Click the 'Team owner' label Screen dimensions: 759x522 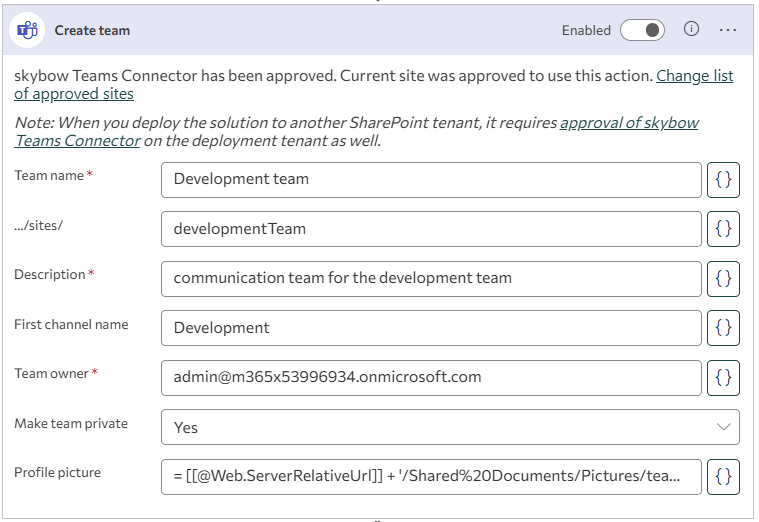coord(51,373)
